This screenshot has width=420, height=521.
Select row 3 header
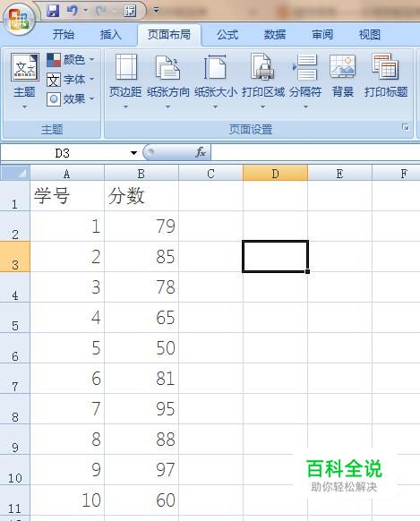pos(15,257)
